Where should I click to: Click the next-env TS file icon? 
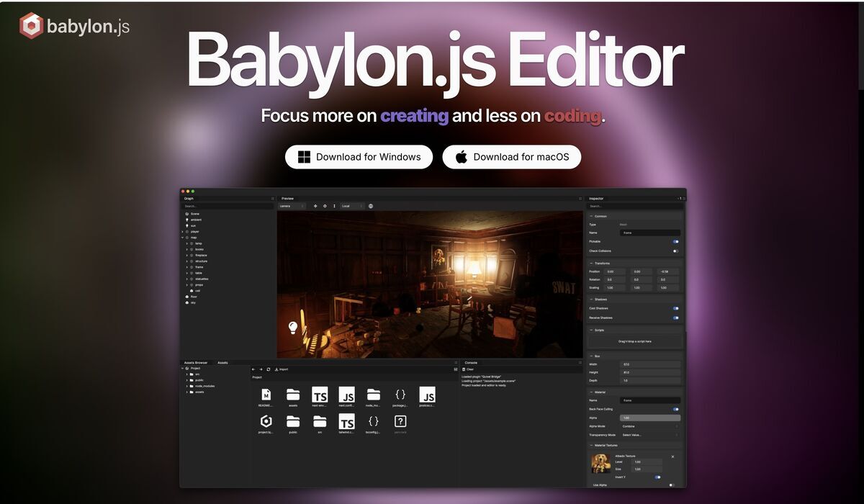(x=320, y=395)
